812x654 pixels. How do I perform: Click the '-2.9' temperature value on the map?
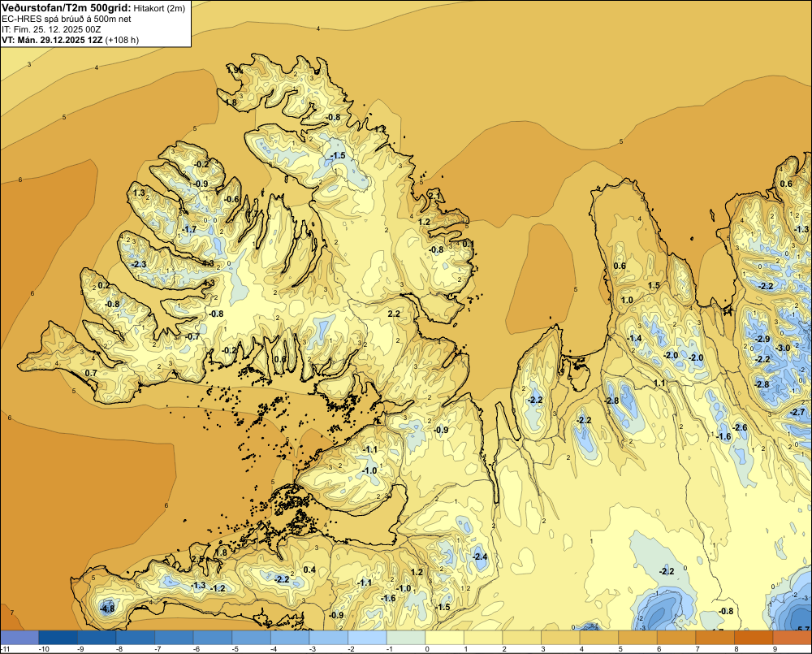[762, 339]
